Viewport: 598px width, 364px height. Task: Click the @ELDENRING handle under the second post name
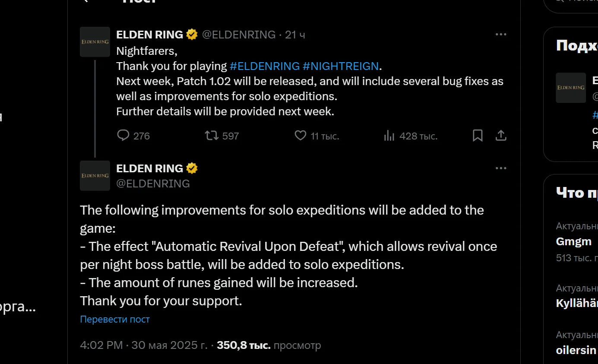pos(153,184)
